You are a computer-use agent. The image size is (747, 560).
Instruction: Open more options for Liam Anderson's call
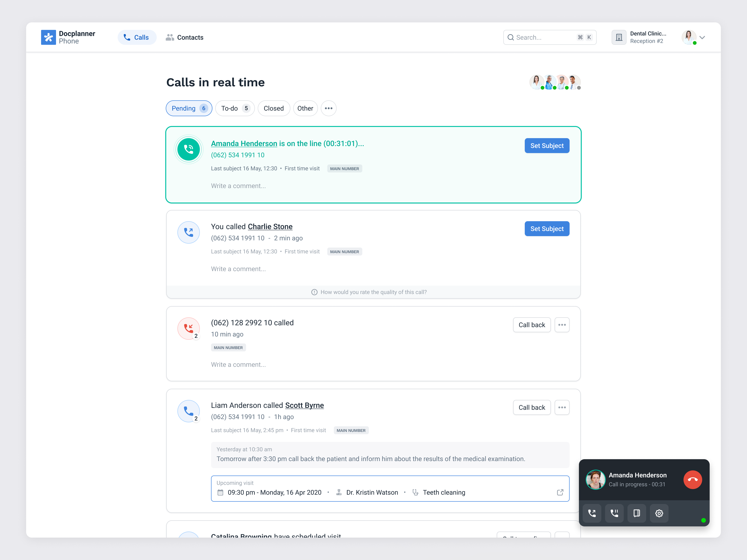[562, 407]
